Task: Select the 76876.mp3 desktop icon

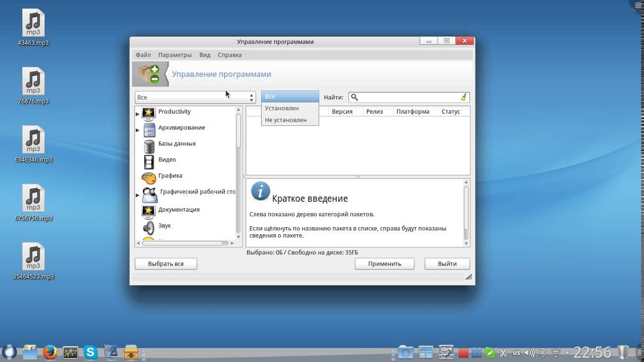Action: pyautogui.click(x=33, y=86)
